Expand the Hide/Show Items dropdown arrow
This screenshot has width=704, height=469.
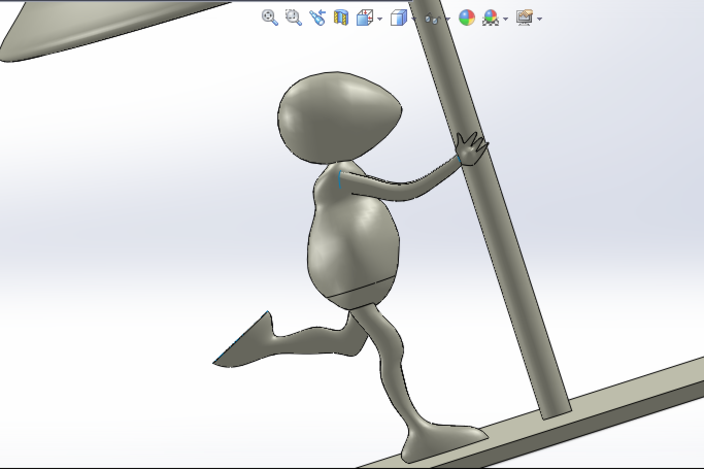[447, 19]
